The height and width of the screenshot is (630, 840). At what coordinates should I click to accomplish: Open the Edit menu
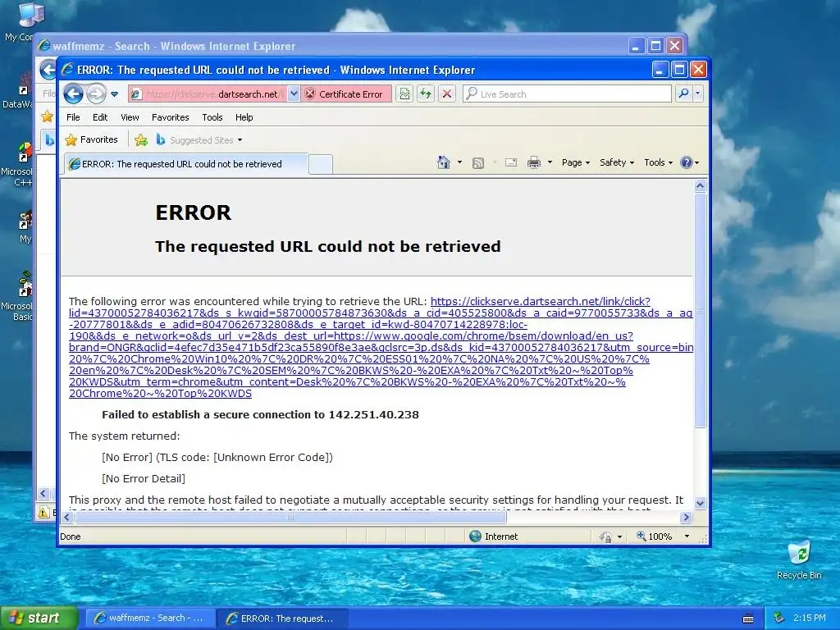tap(99, 117)
